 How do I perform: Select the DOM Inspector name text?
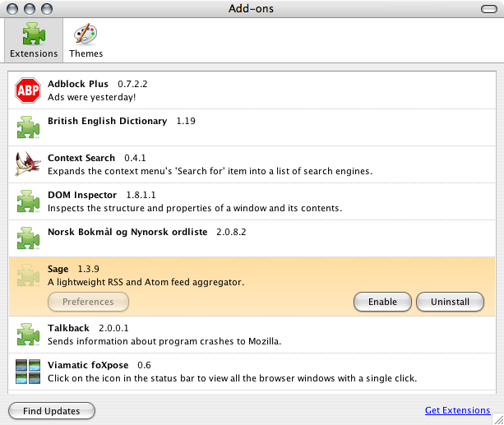(x=82, y=195)
